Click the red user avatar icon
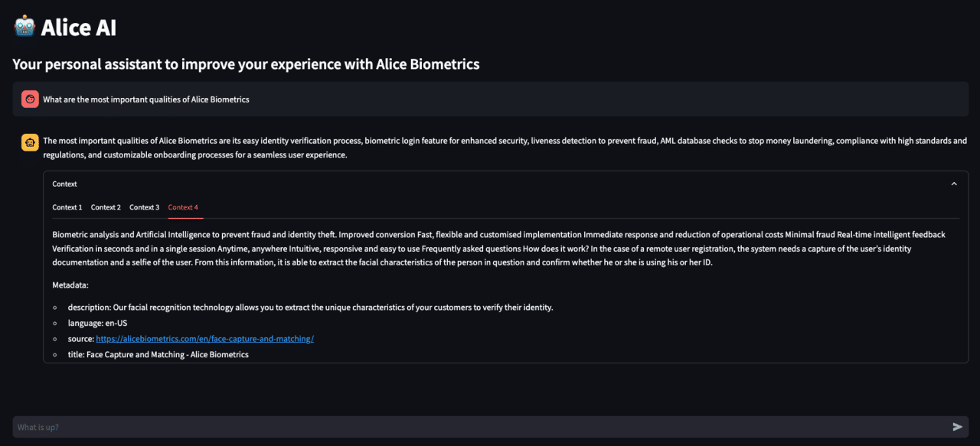980x446 pixels. pos(30,99)
